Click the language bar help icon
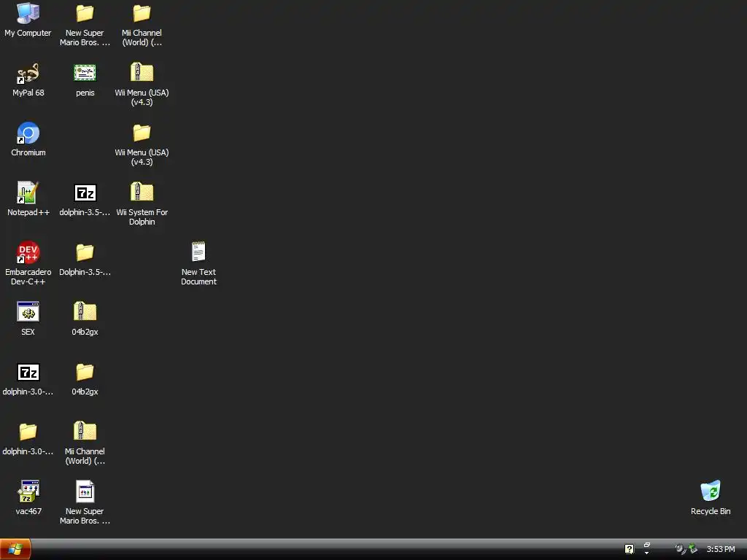The height and width of the screenshot is (560, 747). (x=630, y=550)
